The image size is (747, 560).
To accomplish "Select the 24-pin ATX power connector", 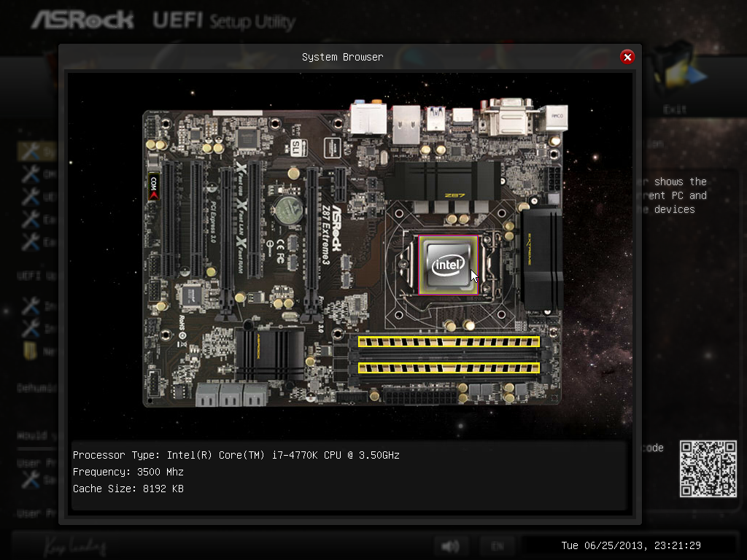I will (421, 396).
